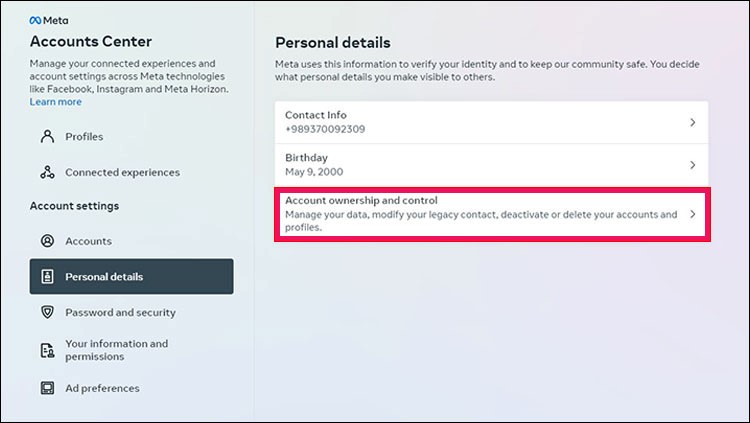750x423 pixels.
Task: Open the Contact Info phone number row
Action: (x=492, y=122)
